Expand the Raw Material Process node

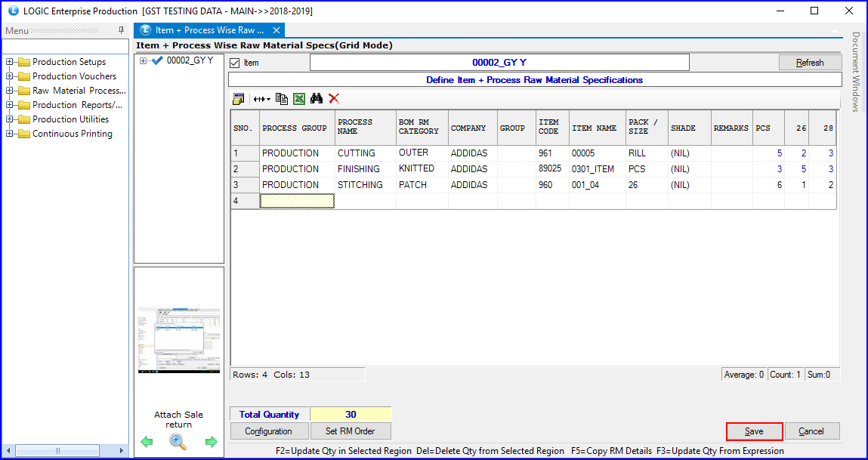coord(9,91)
